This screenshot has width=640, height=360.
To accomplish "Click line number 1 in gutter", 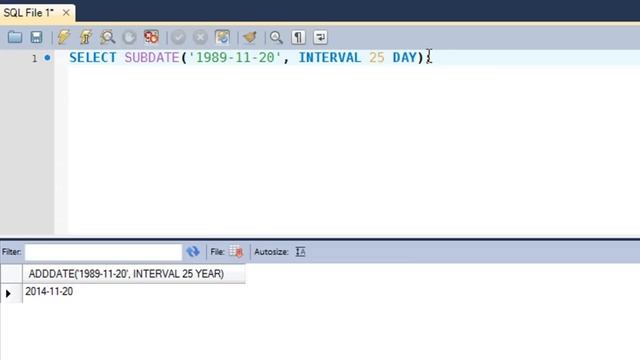I will (35, 58).
